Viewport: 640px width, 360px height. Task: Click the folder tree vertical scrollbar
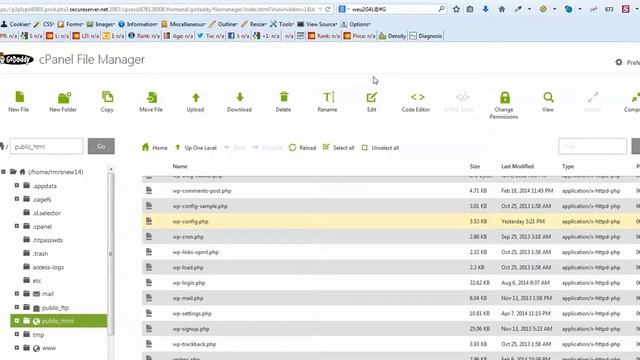point(111,253)
